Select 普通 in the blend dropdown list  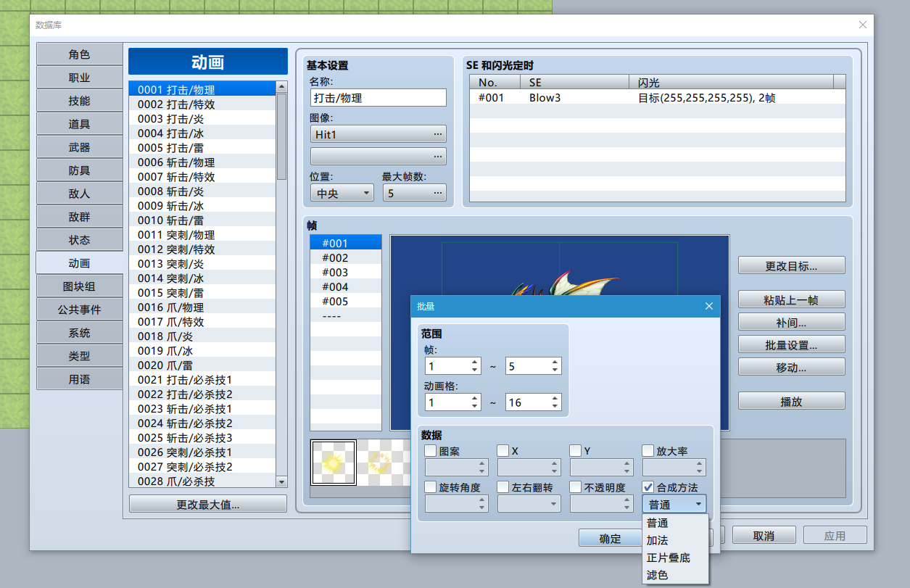point(675,523)
